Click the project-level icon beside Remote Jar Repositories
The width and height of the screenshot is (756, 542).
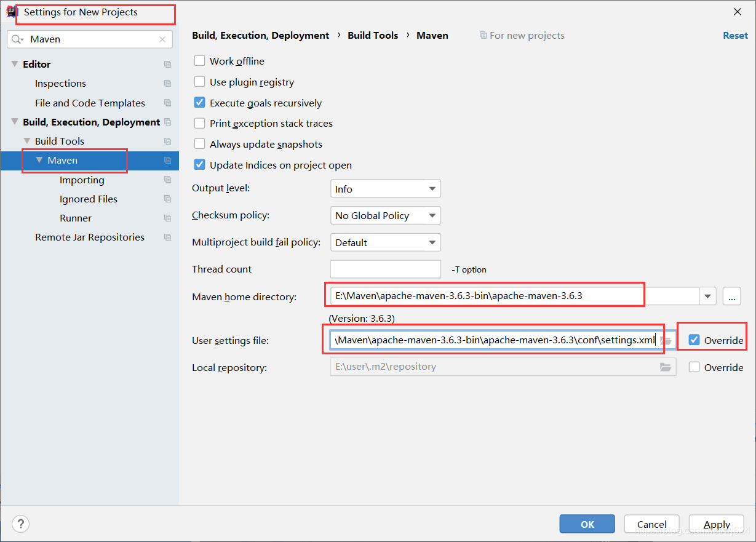(x=167, y=237)
